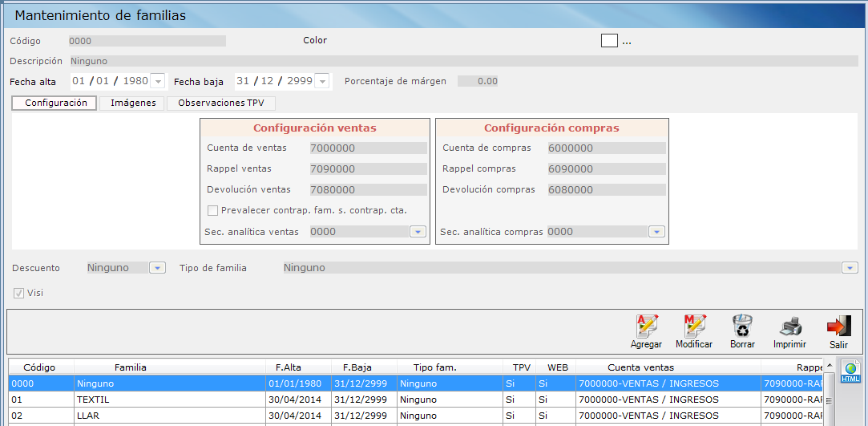Expand Sec. analítica compras dropdown
The height and width of the screenshot is (426, 868).
[x=656, y=232]
